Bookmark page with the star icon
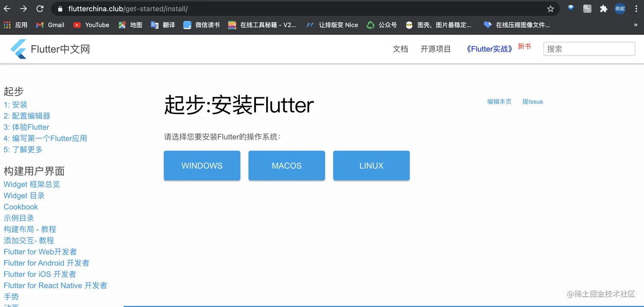 550,9
